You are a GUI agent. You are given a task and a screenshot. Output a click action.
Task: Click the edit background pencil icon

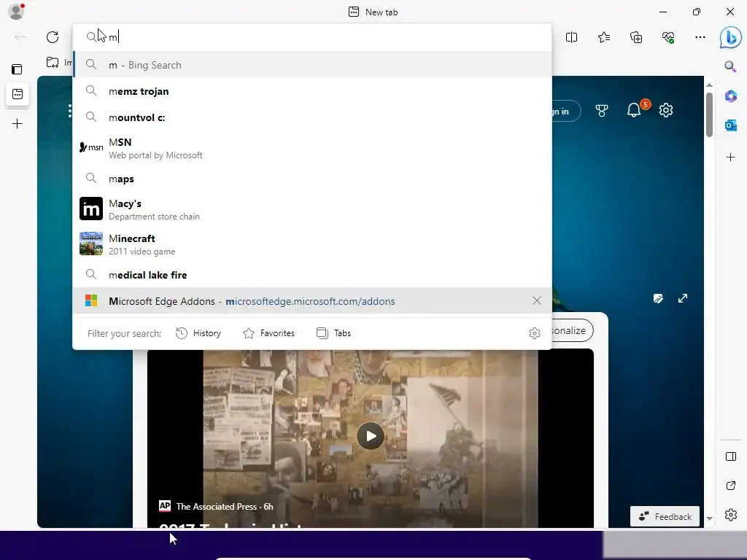[x=658, y=298]
